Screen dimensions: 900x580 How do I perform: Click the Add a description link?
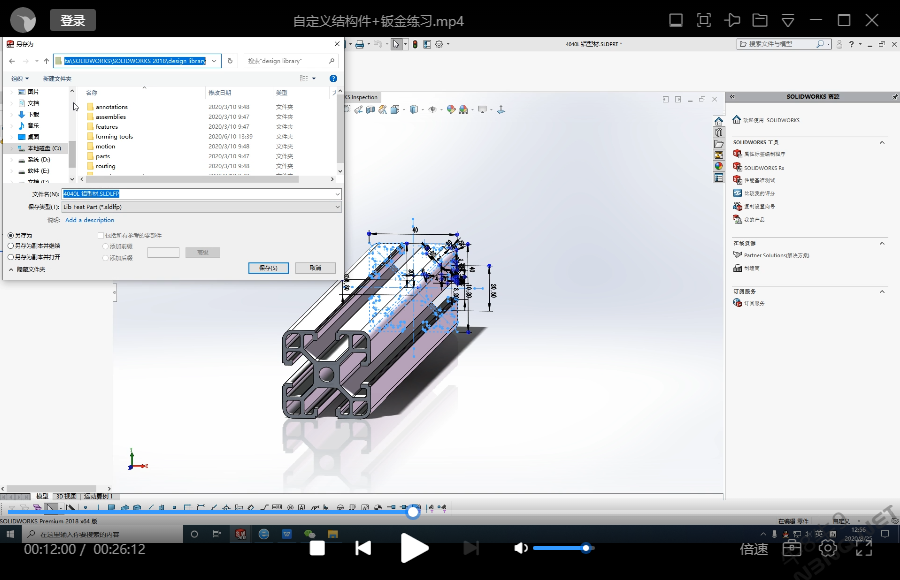pyautogui.click(x=90, y=220)
